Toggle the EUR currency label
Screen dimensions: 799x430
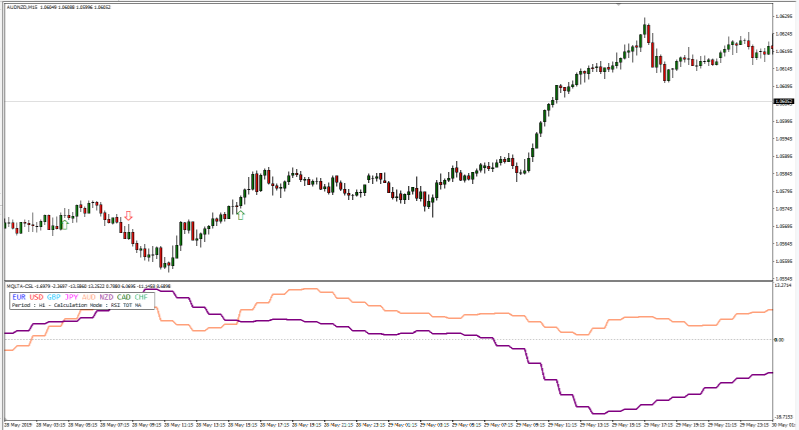(19, 297)
